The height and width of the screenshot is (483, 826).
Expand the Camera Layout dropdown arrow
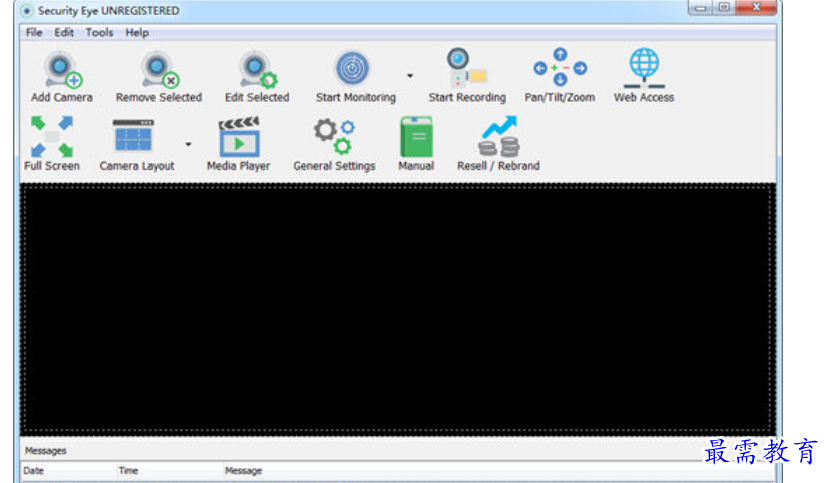click(x=188, y=144)
